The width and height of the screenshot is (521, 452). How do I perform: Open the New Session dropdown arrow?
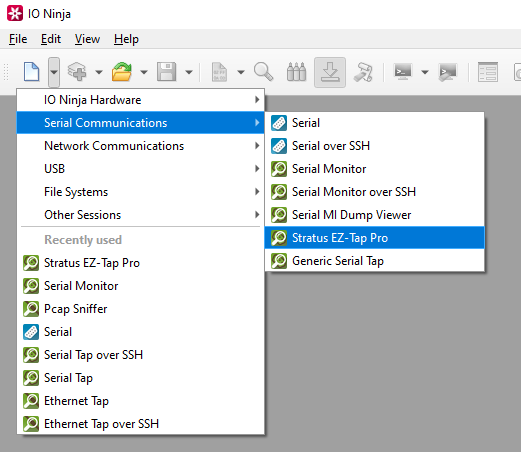[x=54, y=72]
